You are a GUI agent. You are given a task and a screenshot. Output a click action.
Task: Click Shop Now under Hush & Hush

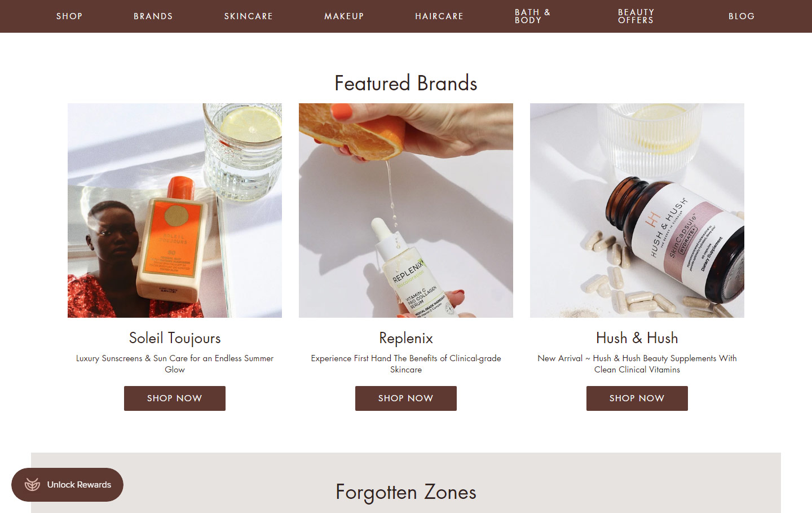(x=637, y=398)
